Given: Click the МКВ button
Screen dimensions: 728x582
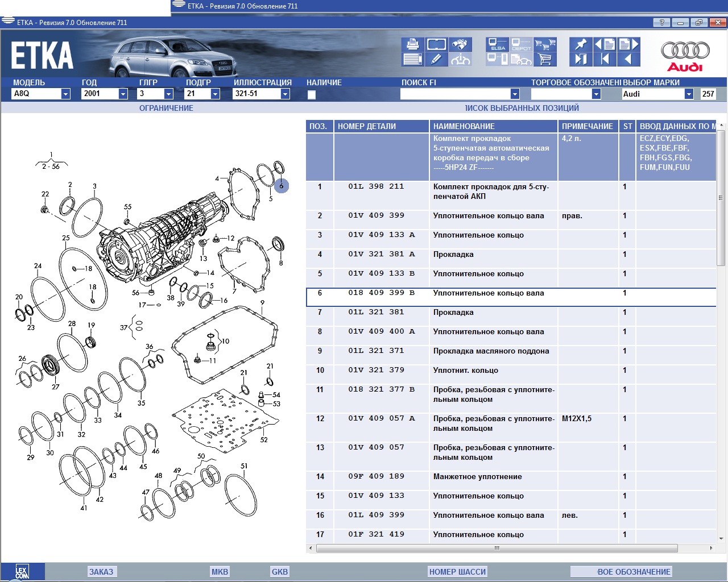Looking at the screenshot, I should point(220,572).
